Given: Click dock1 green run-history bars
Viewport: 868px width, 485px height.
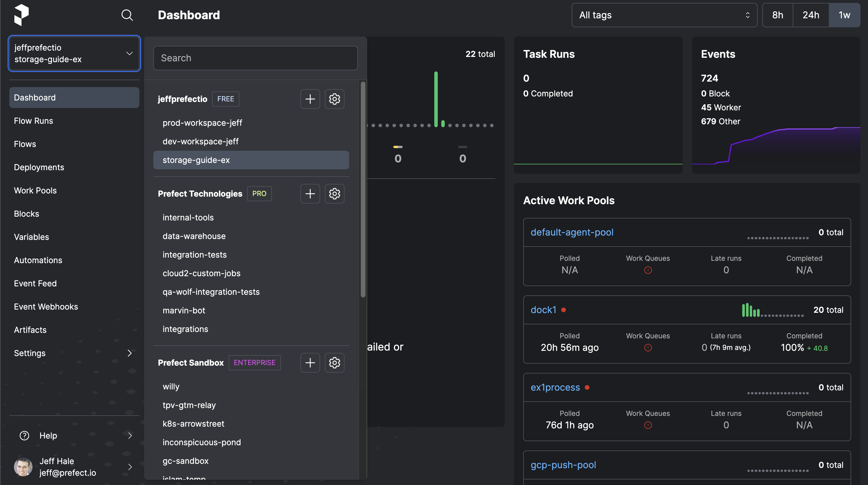Looking at the screenshot, I should coord(751,310).
